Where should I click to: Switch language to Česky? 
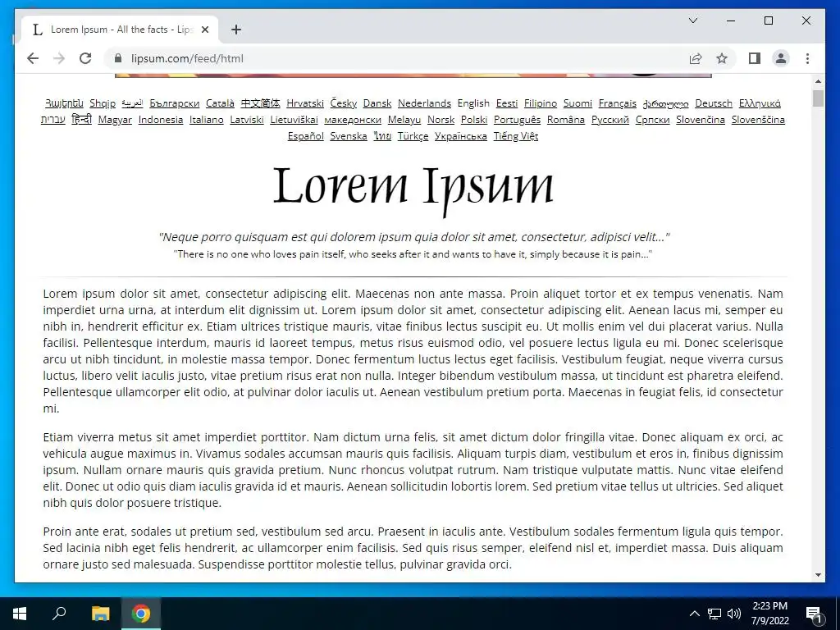[344, 103]
